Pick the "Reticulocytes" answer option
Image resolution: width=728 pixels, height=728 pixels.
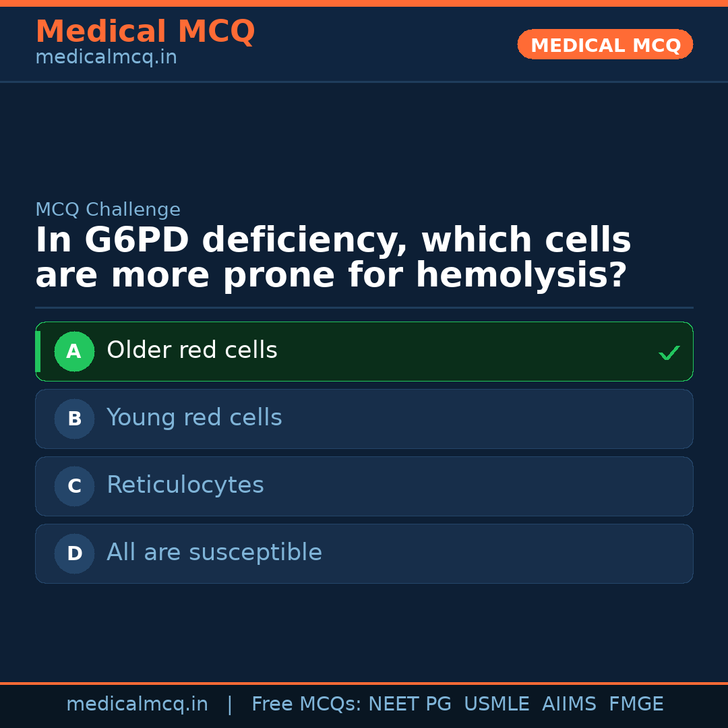coord(185,485)
